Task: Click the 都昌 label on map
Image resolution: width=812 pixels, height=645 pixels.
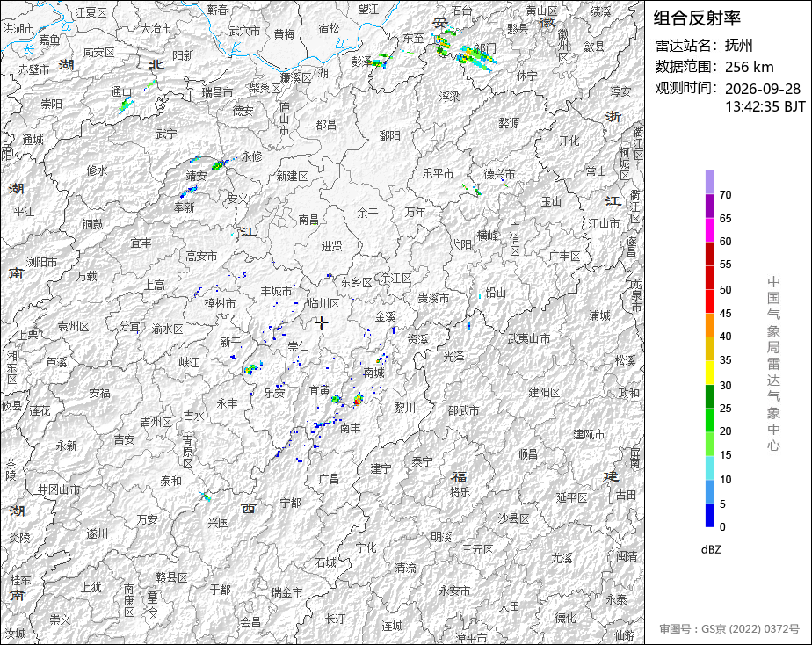Action: 326,126
